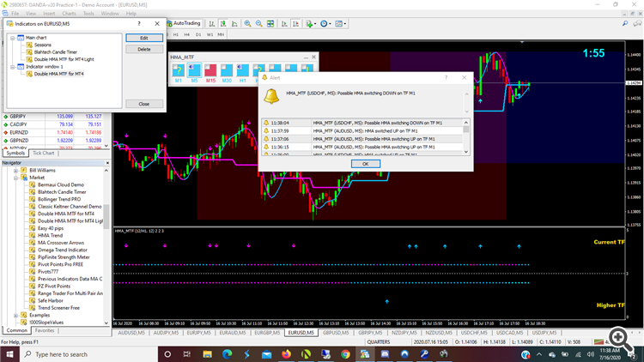Open Firefox from the taskbar
This screenshot has height=362, width=644.
pos(286,354)
